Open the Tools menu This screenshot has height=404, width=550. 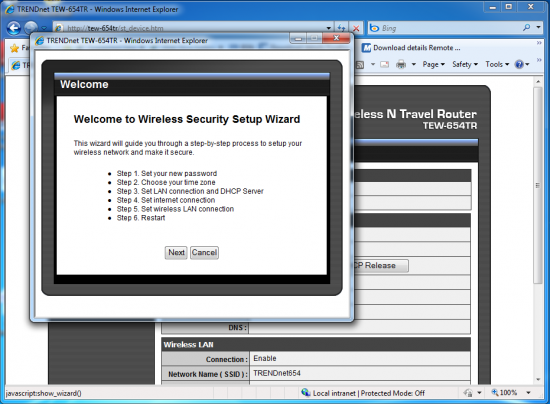[497, 65]
